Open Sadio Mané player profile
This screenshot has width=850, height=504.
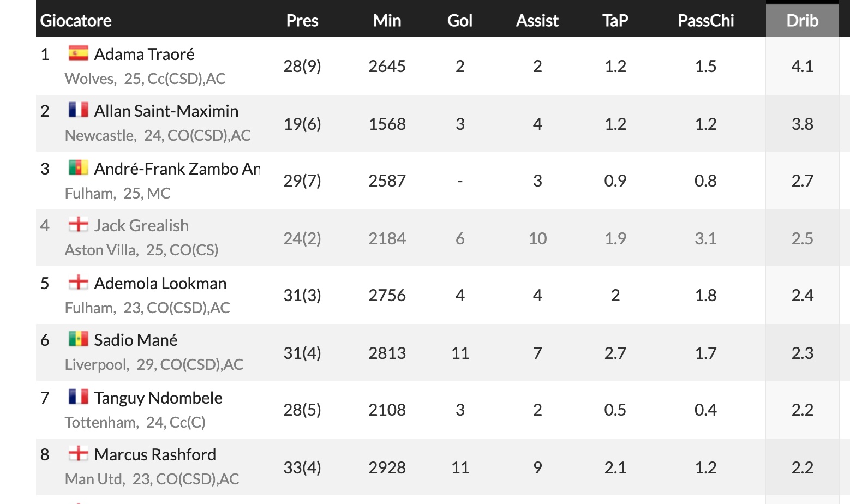click(136, 340)
